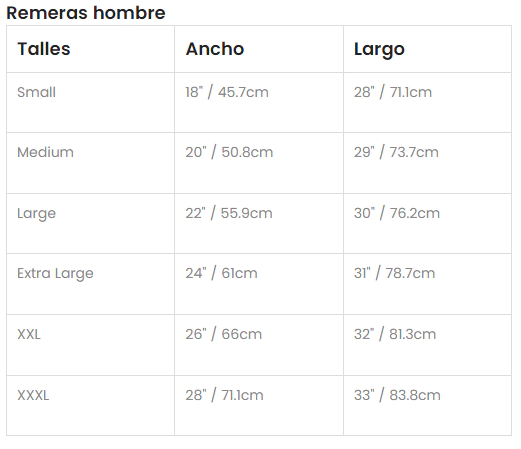Select the 28" / 71.1cm length for Small

click(x=393, y=92)
